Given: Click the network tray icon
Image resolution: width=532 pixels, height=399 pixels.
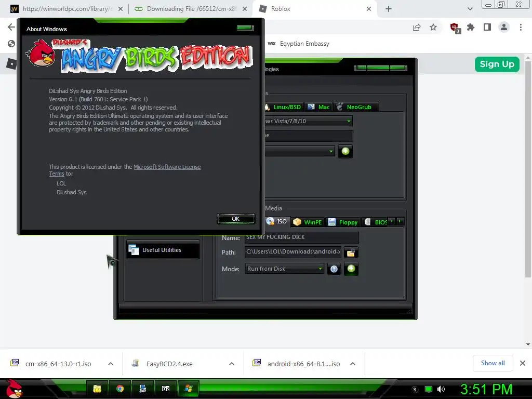Looking at the screenshot, I should (429, 389).
